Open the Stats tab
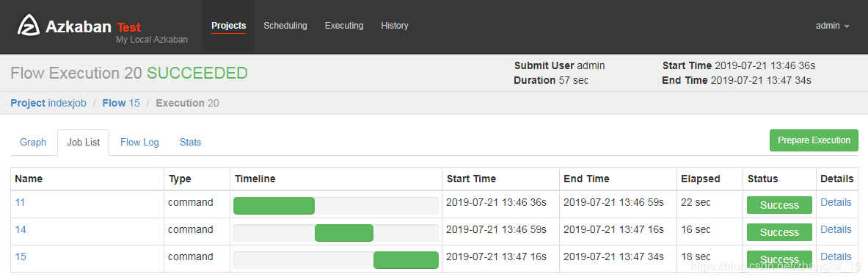Viewport: 868px width, 280px height. click(x=191, y=143)
